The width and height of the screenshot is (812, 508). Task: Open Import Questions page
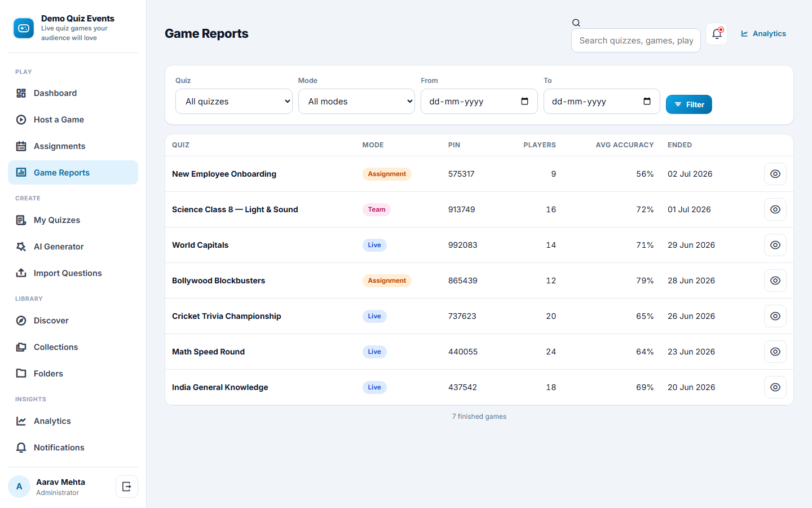click(x=73, y=273)
